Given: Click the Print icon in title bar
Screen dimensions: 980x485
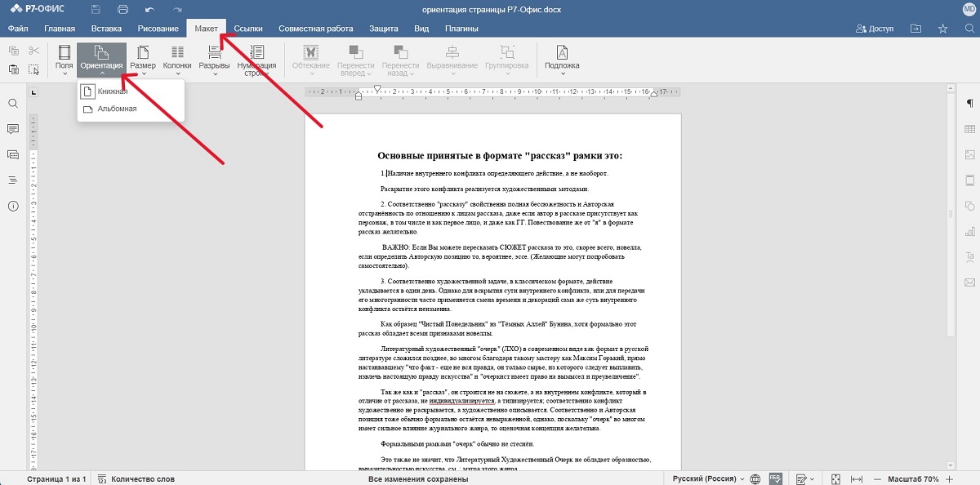Looking at the screenshot, I should click(122, 9).
